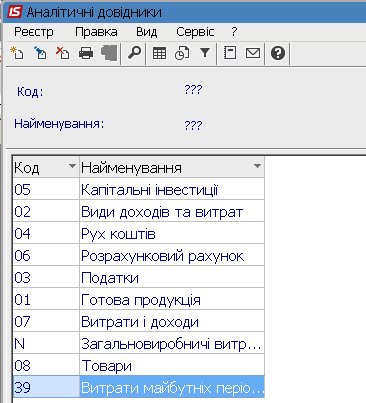Open the ? help menu
This screenshot has height=403, width=366.
tap(234, 32)
